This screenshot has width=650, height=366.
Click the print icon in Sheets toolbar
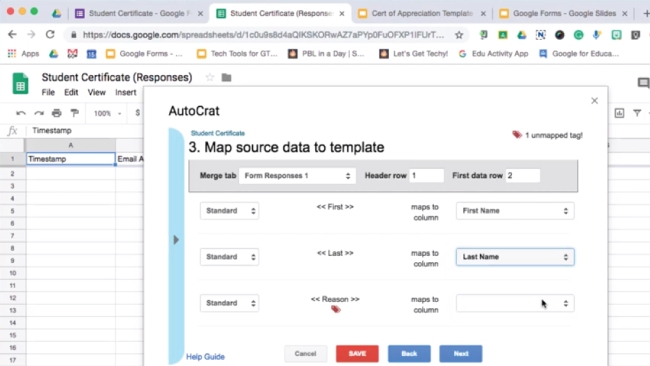point(57,113)
